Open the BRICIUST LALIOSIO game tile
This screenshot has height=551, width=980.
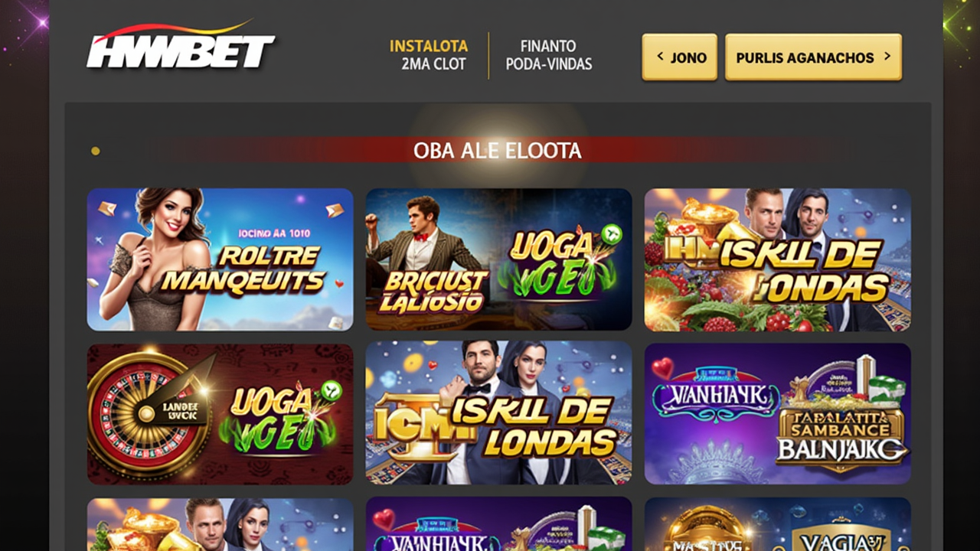tap(498, 259)
